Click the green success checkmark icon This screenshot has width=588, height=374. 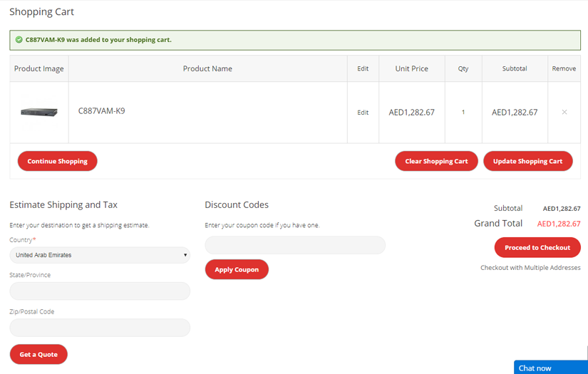tap(19, 40)
